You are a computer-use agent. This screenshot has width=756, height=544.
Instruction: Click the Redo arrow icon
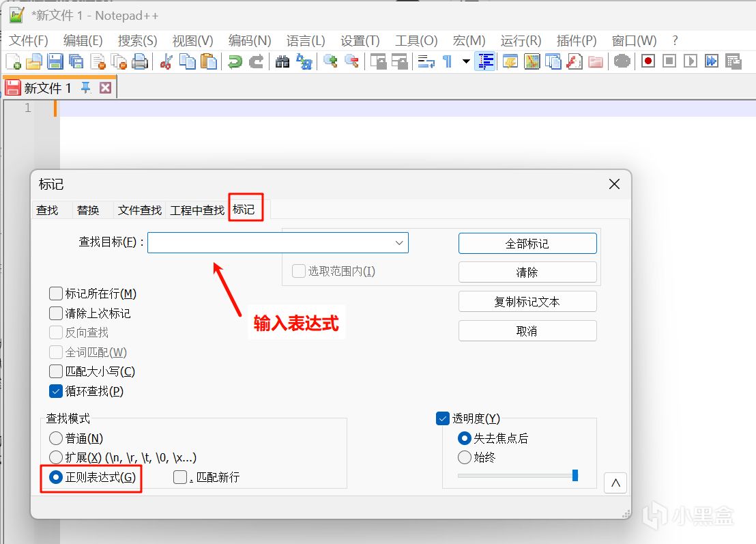pos(256,61)
